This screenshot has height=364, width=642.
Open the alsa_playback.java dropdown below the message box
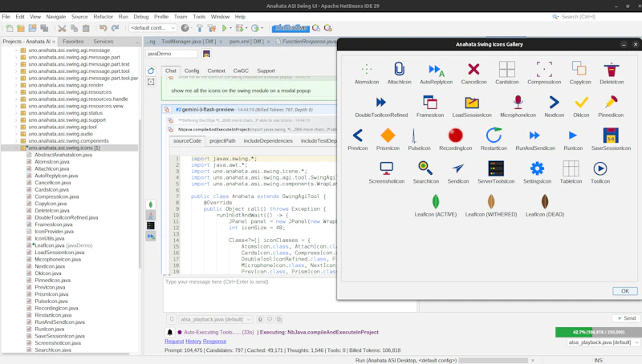(x=215, y=319)
